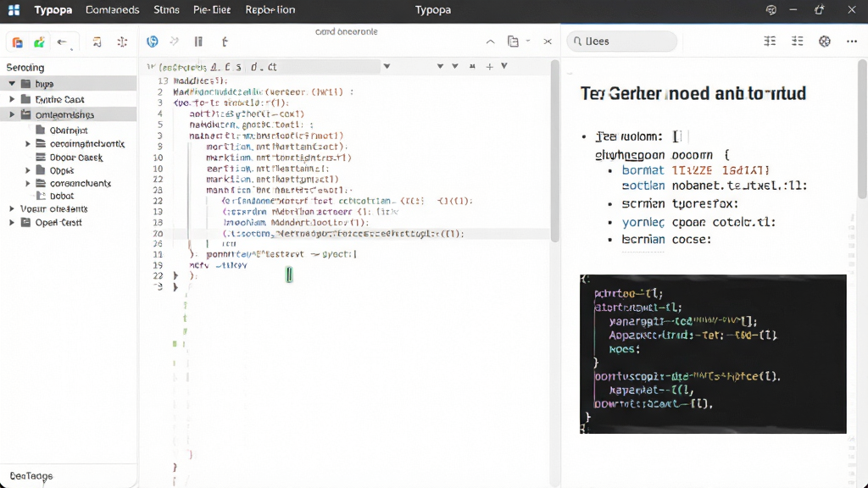
Task: Close the editor panel with the X icon
Action: (548, 42)
